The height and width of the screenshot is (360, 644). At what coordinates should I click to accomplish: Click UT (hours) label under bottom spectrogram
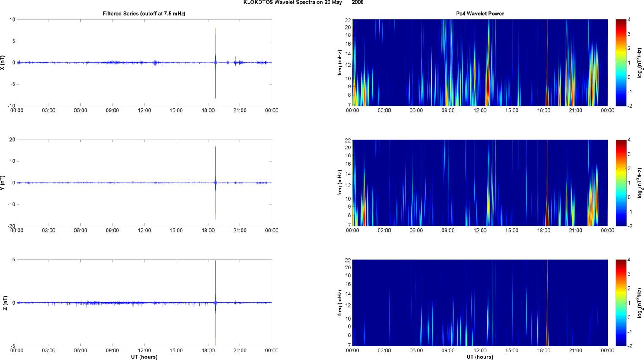pyautogui.click(x=480, y=357)
